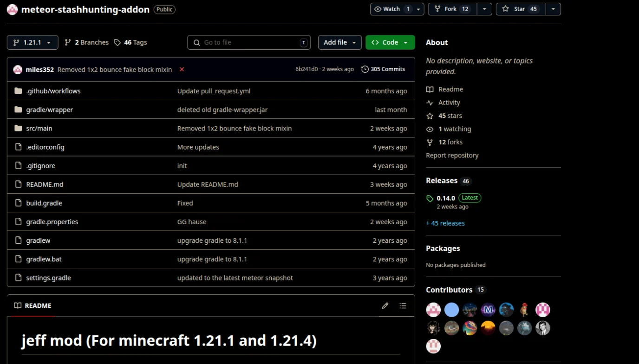Open the plain light blue contributor avatar

pos(451,310)
